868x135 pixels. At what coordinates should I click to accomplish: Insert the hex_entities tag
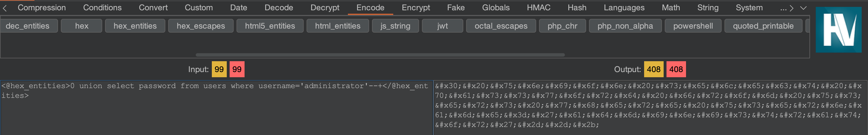pos(135,26)
